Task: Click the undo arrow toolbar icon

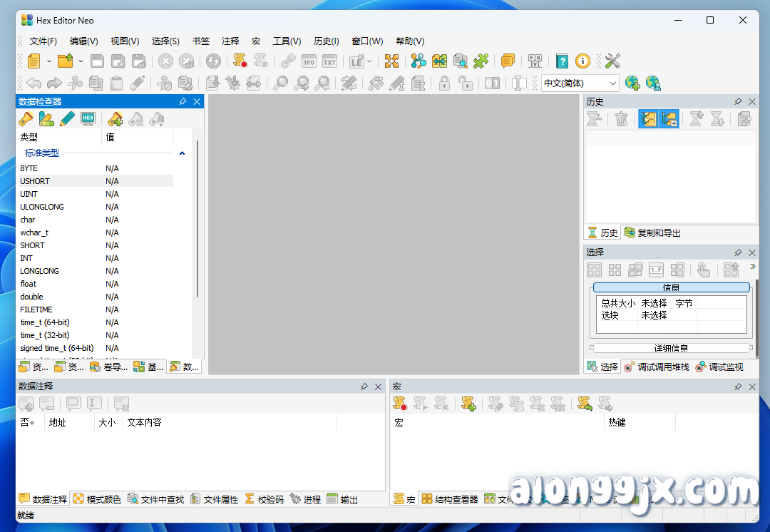Action: (34, 83)
